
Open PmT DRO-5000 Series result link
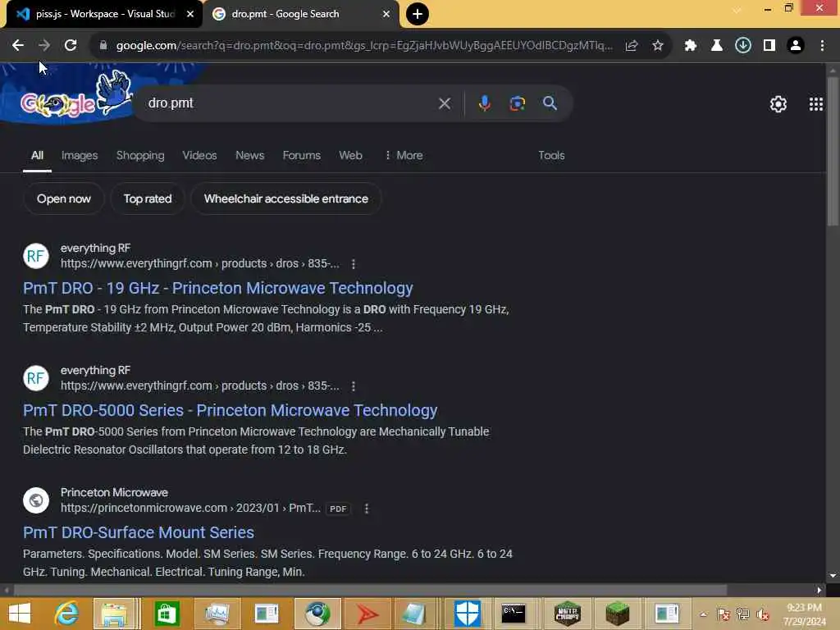[230, 410]
